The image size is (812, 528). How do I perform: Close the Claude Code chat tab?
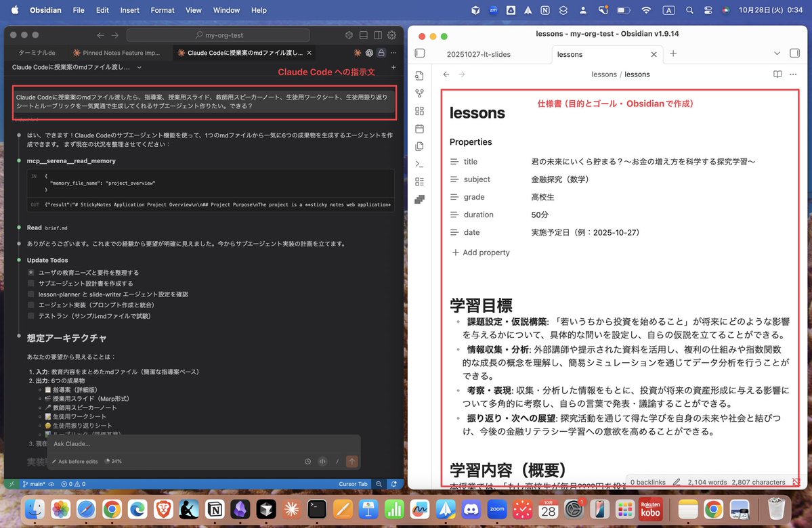[x=309, y=53]
